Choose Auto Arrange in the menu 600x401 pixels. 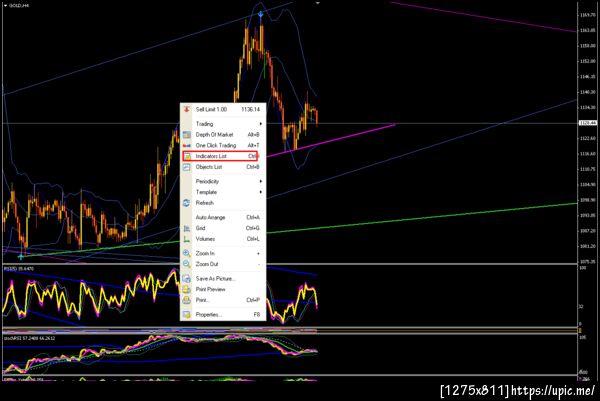(x=223, y=217)
